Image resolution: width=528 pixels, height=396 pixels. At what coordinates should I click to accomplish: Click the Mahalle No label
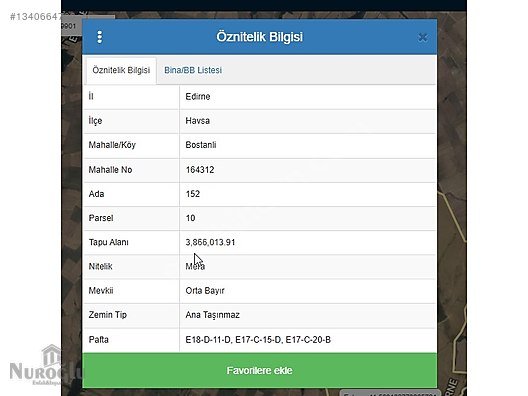point(110,170)
